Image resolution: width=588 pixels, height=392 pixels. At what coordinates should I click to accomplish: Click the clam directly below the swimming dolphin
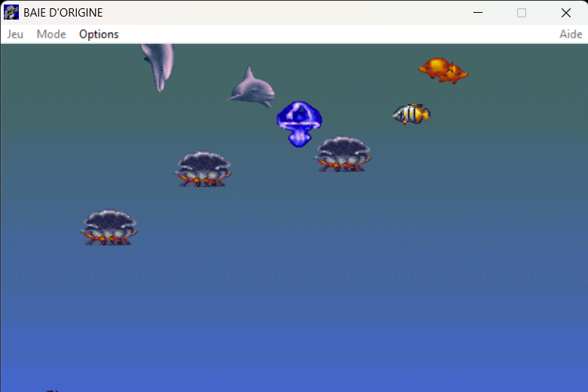click(x=204, y=169)
